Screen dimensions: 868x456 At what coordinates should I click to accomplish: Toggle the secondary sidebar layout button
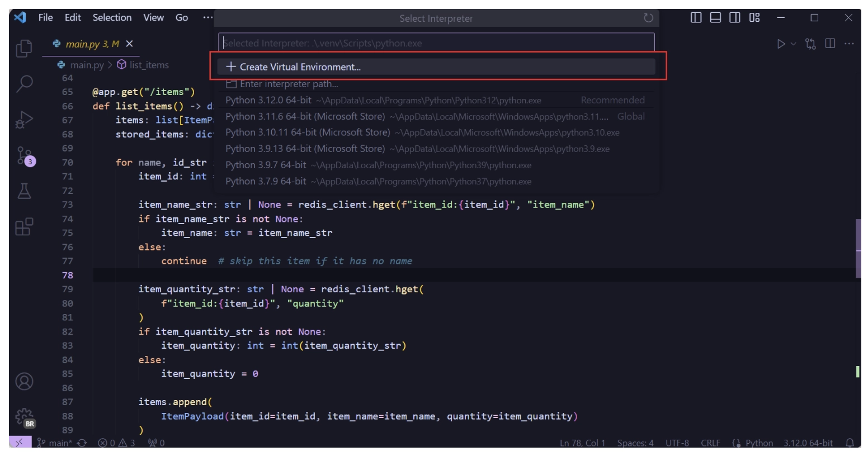tap(735, 18)
